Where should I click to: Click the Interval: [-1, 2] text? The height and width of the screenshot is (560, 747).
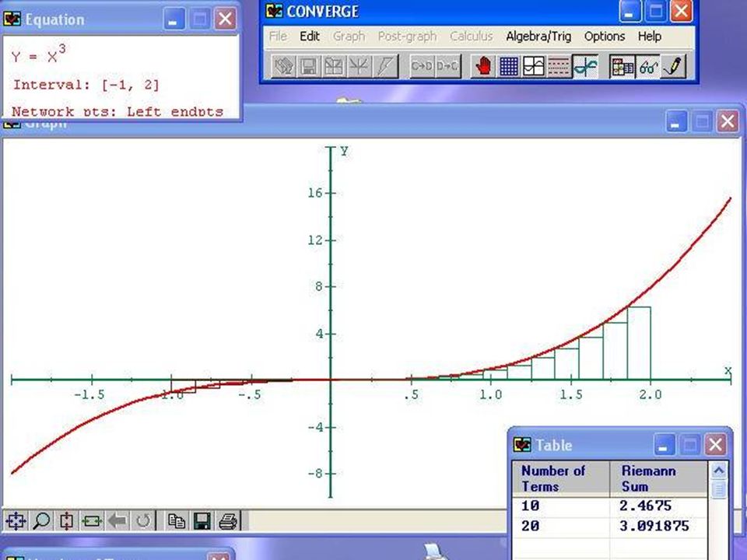click(x=86, y=85)
